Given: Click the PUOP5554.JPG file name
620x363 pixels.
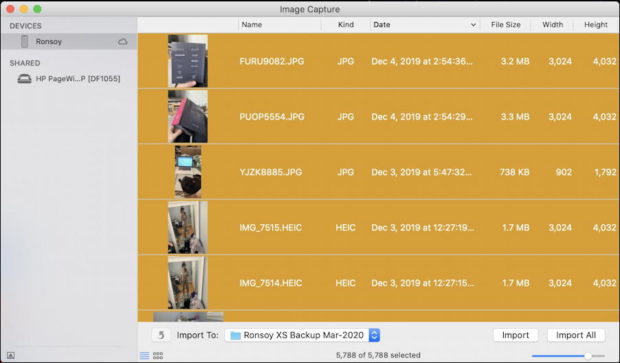Looking at the screenshot, I should pyautogui.click(x=272, y=117).
